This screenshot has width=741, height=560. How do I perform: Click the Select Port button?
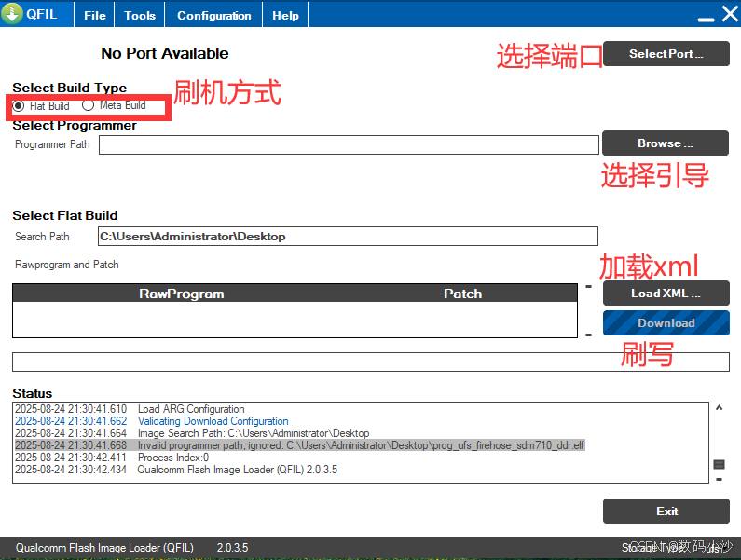(x=666, y=53)
